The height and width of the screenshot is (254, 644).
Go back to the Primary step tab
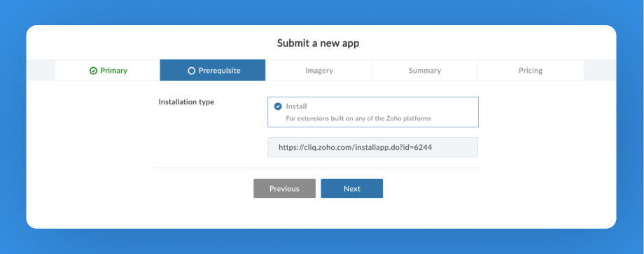(x=107, y=70)
